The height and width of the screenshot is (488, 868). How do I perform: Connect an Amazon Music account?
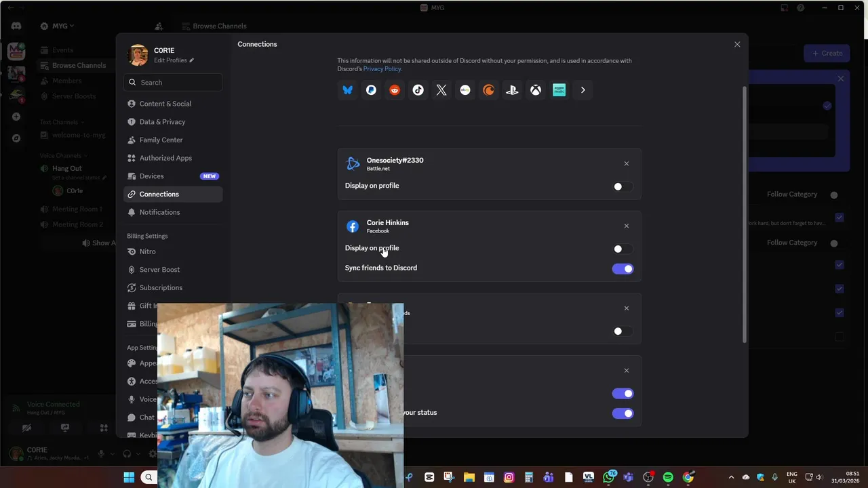pyautogui.click(x=559, y=90)
